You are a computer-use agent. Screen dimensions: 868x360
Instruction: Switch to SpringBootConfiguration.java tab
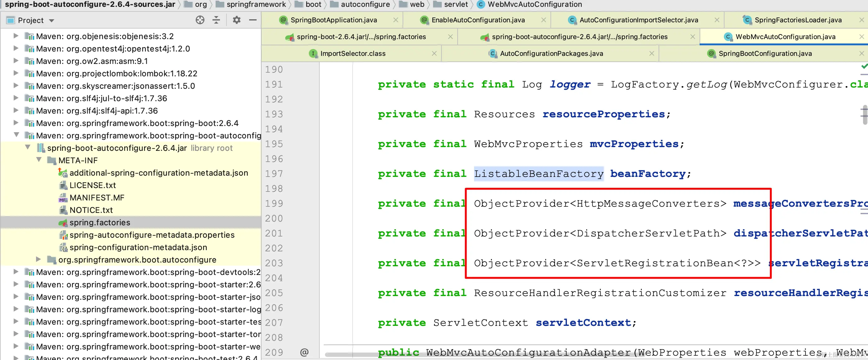click(765, 54)
